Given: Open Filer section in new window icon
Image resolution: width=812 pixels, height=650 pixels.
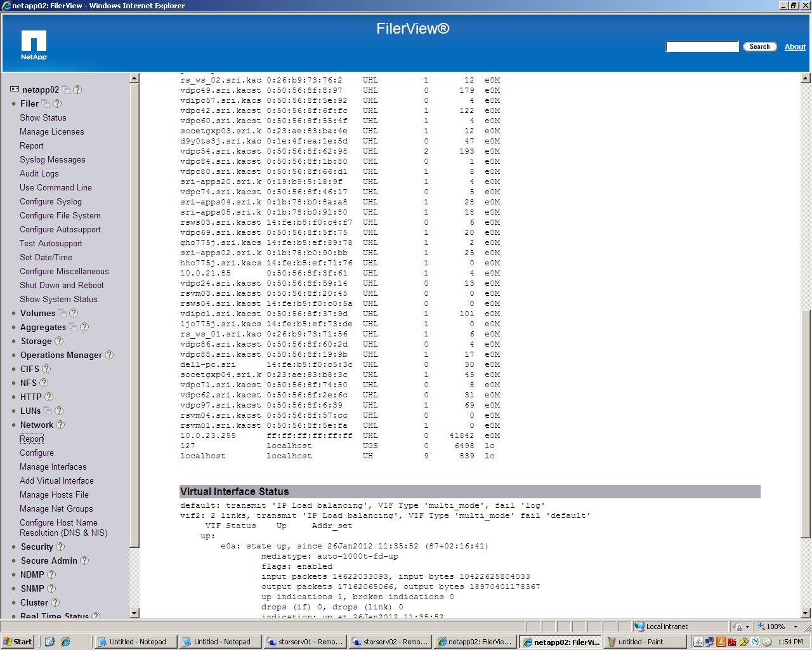Looking at the screenshot, I should (x=46, y=103).
